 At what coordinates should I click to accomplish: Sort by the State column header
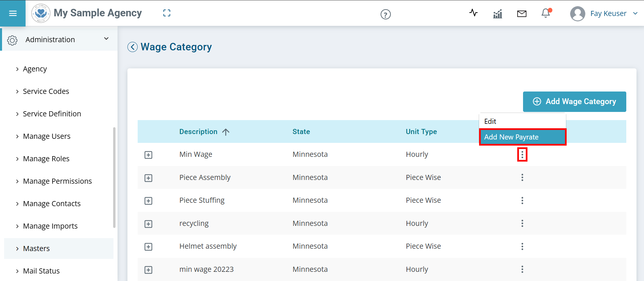(x=301, y=132)
